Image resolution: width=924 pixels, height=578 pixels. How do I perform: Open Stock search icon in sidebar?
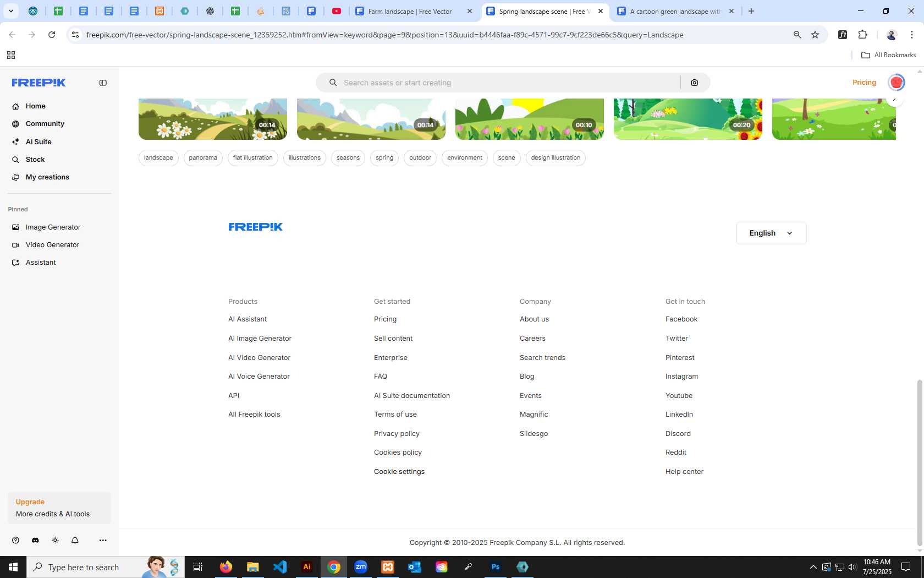coord(15,160)
